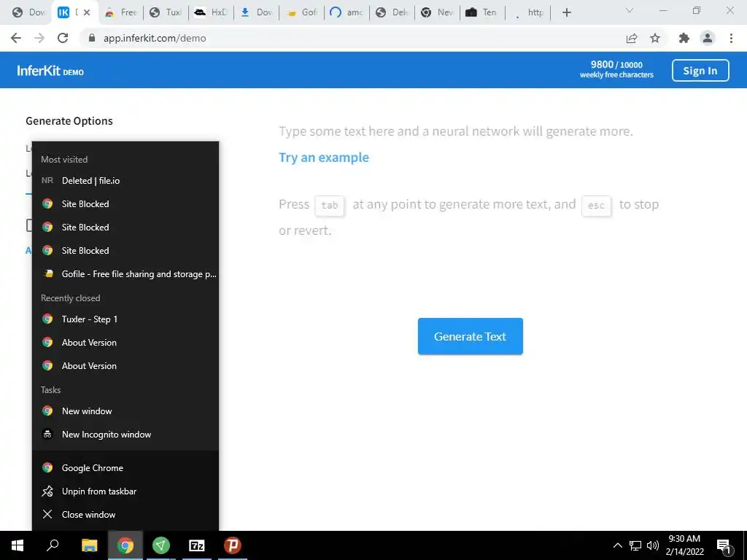
Task: Click the volume speaker tray icon
Action: tap(653, 545)
